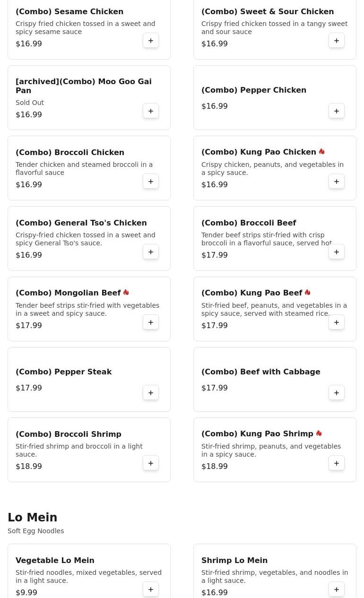This screenshot has width=364, height=598.
Task: Click plus on Combo Pepper Steak
Action: [x=151, y=393]
